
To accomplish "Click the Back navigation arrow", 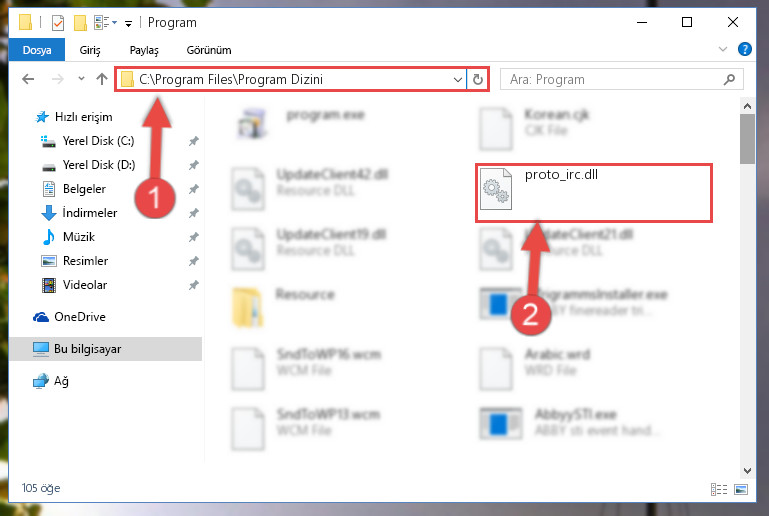I will [28, 79].
